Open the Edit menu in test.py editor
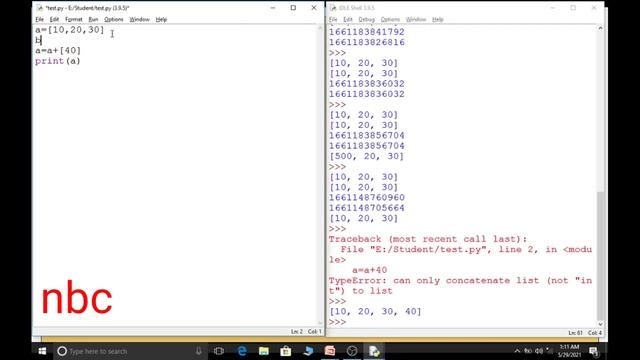 54,20
